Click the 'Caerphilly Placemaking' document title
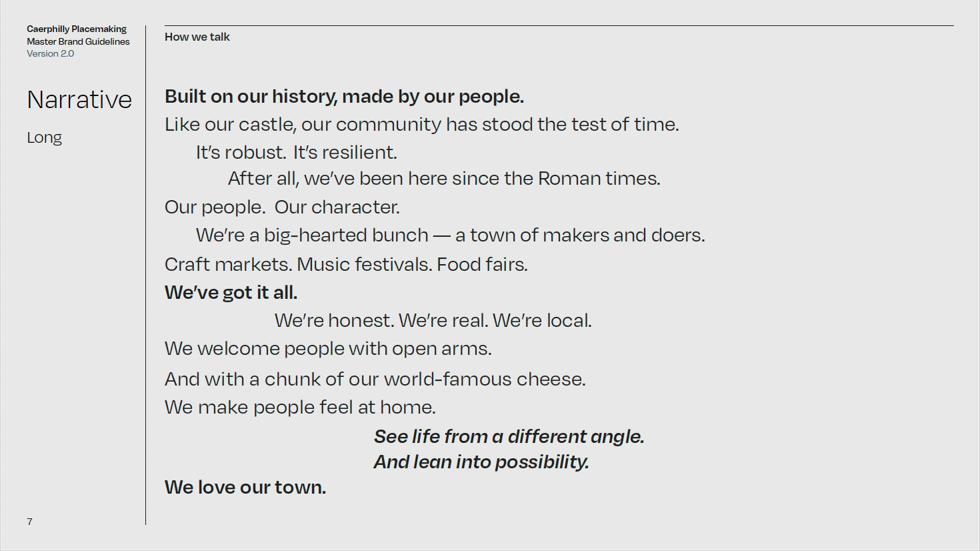Screen dimensions: 980x551 point(77,29)
